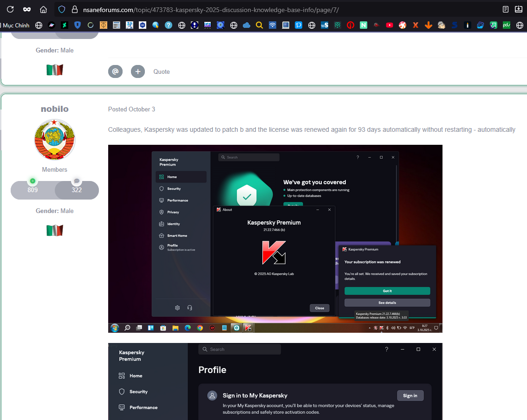Click the @ mention button below post
Image resolution: width=527 pixels, height=420 pixels.
pos(115,71)
